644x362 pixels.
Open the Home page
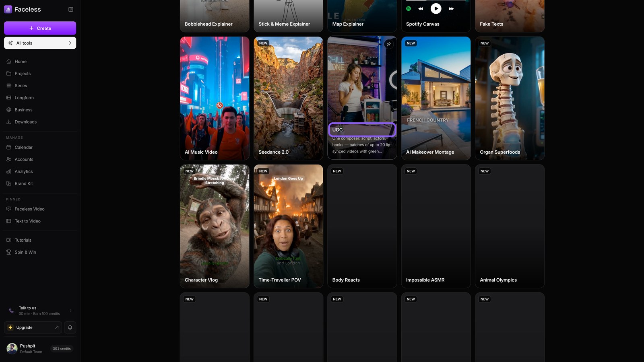tap(40, 62)
